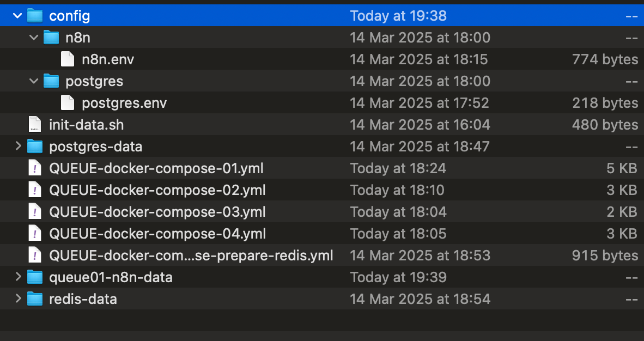The image size is (644, 341).
Task: Click the QUEUE-docker-compose-01.yml file icon
Action: (x=35, y=168)
